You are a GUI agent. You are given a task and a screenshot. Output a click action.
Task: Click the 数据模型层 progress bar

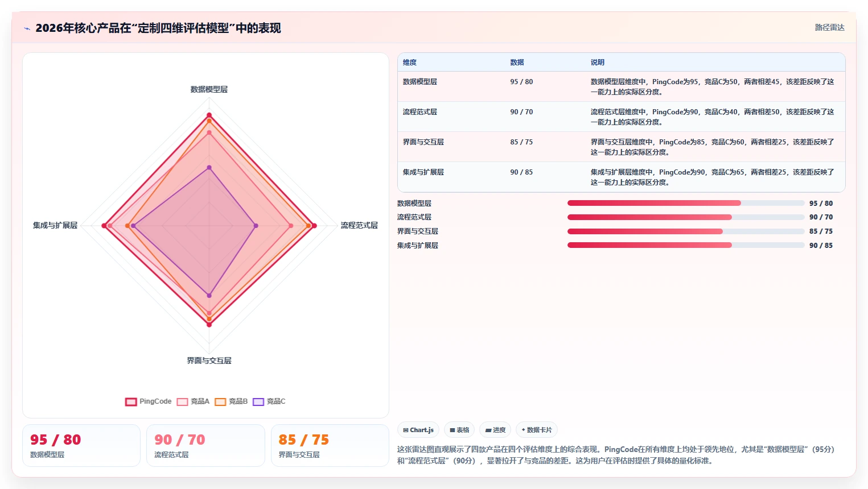(686, 203)
